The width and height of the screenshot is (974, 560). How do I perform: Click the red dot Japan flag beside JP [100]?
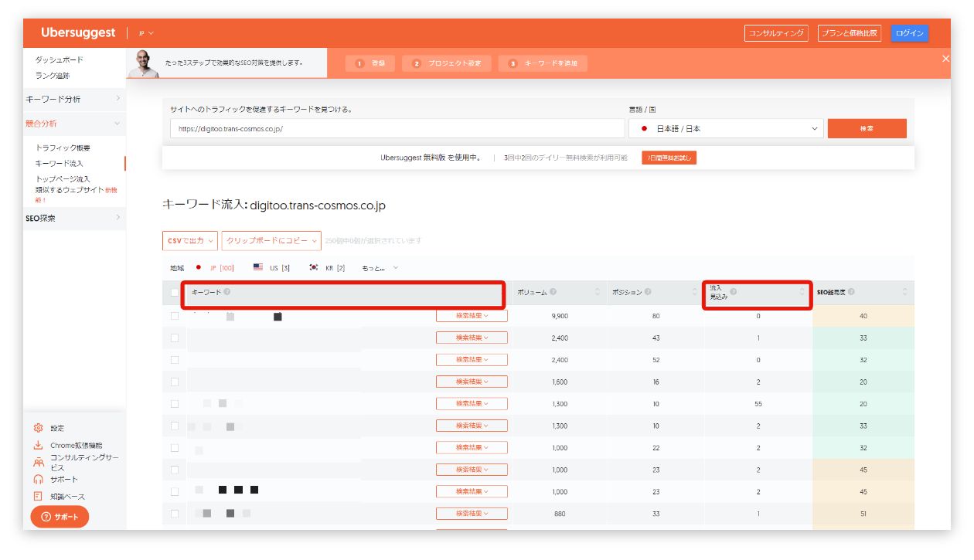point(199,267)
